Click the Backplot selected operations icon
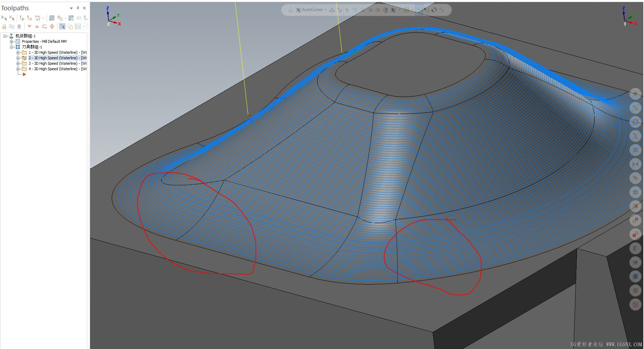644x349 pixels. (x=52, y=18)
